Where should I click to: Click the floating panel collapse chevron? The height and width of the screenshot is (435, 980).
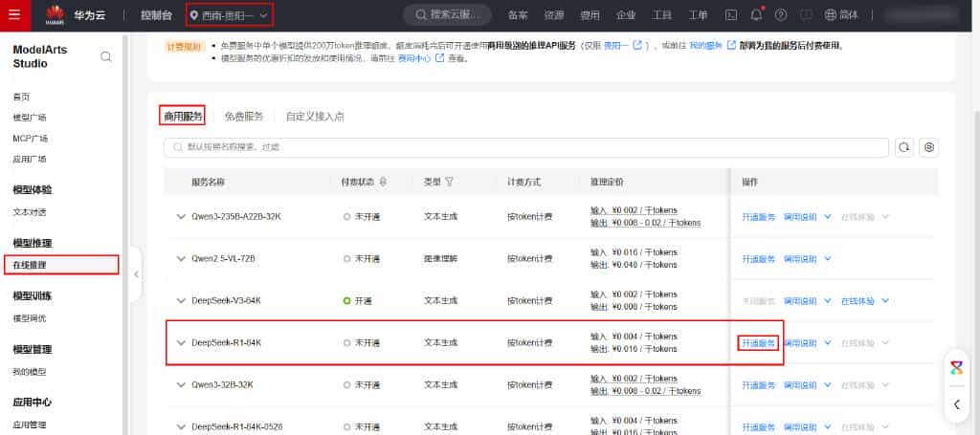(957, 404)
